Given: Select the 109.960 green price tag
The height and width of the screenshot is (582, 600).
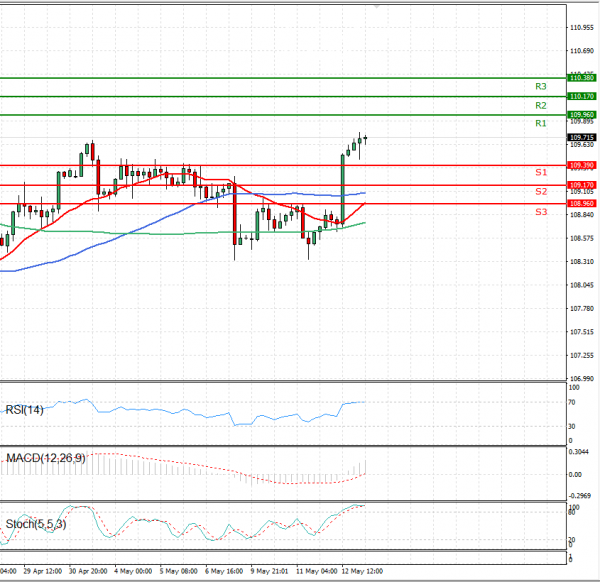Looking at the screenshot, I should point(581,114).
